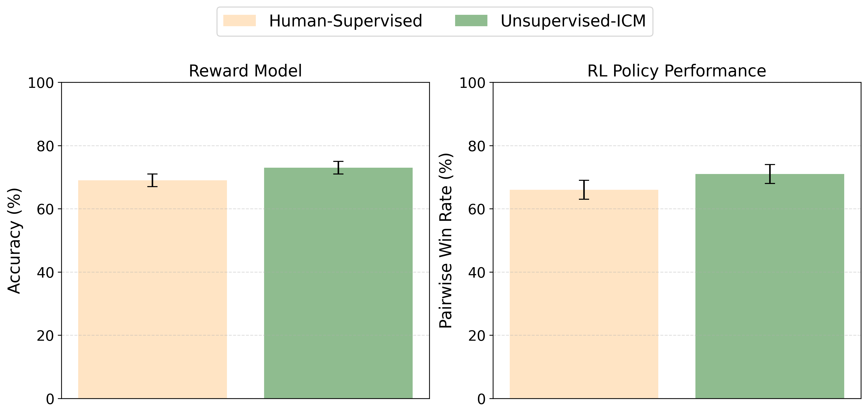
Task: Click the green bar in RL Policy chart
Action: pos(770,286)
